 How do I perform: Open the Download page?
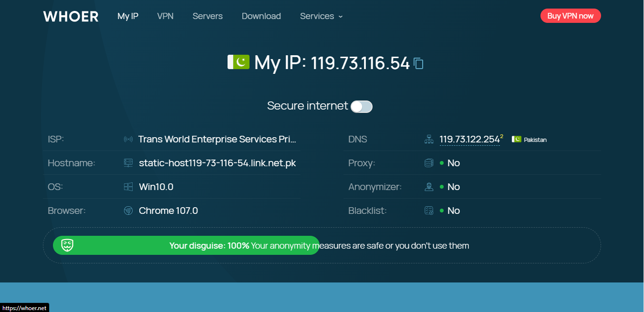pos(261,16)
